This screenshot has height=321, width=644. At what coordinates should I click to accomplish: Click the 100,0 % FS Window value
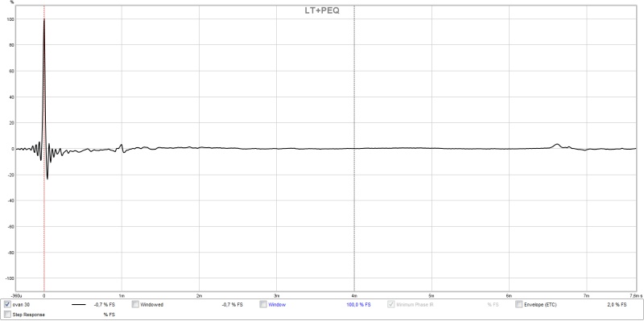tap(358, 305)
